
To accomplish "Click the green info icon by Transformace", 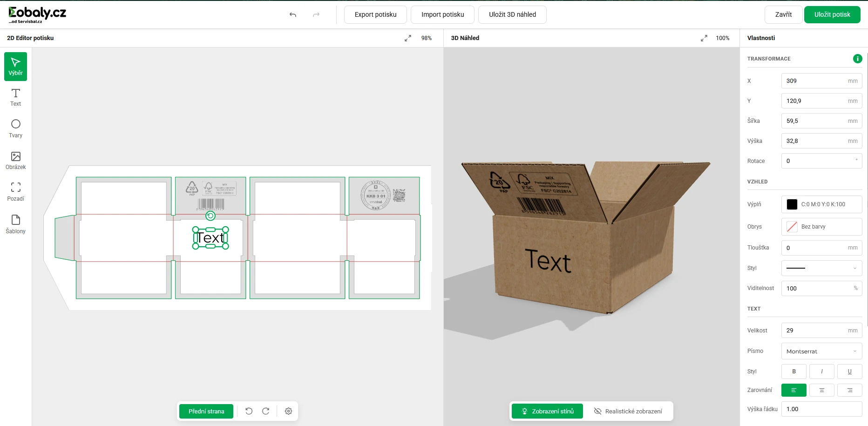I will click(x=857, y=59).
